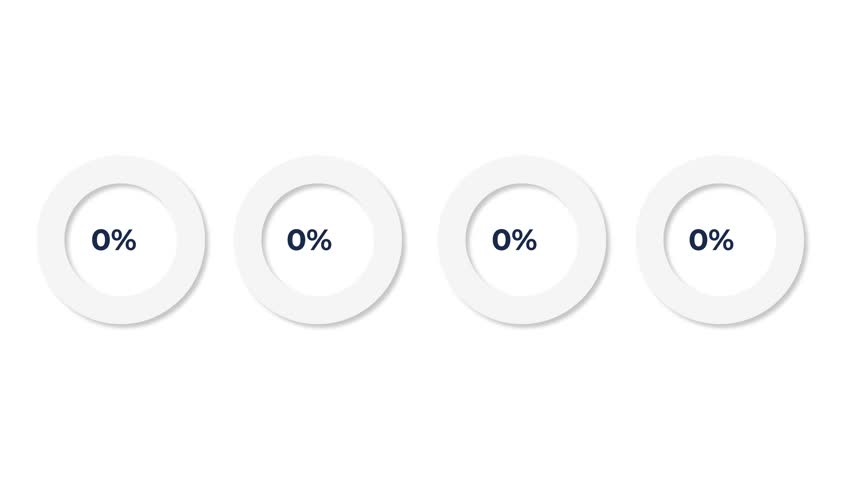Screen dimensions: 852x480
Task: Select the zero digit in third circle
Action: pyautogui.click(x=502, y=240)
